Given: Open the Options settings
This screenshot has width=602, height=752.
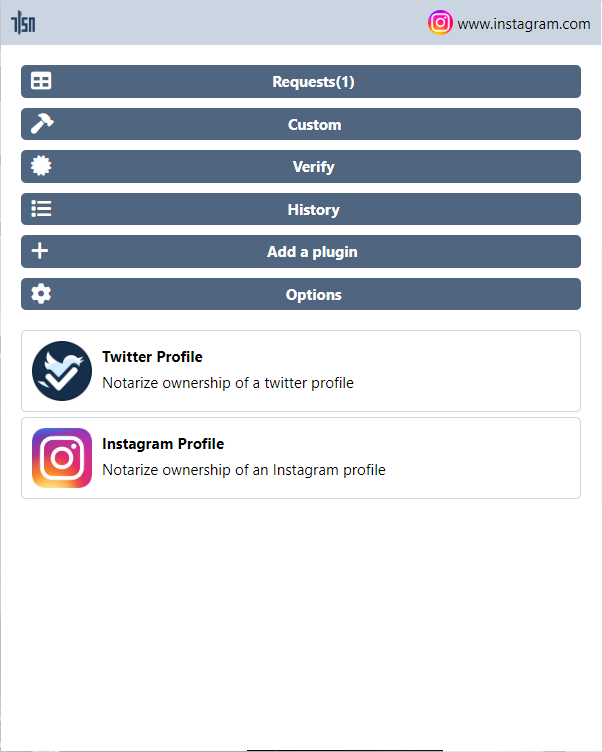Looking at the screenshot, I should point(301,294).
